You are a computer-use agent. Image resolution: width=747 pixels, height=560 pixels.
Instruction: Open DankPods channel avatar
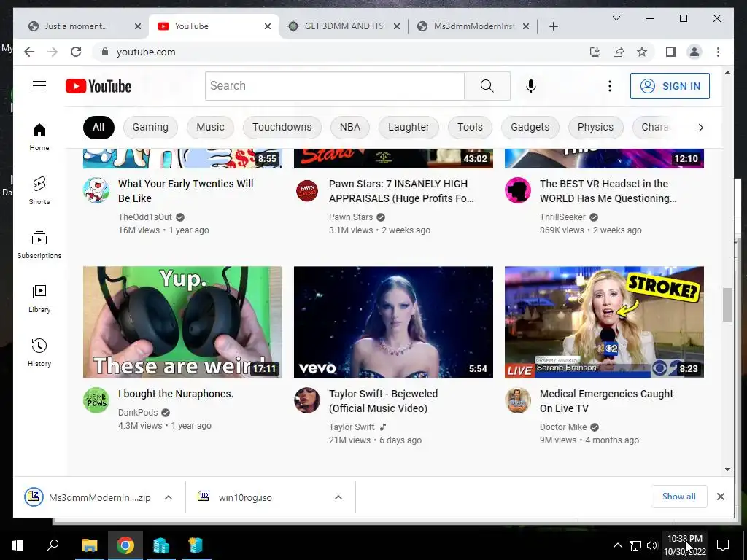96,400
